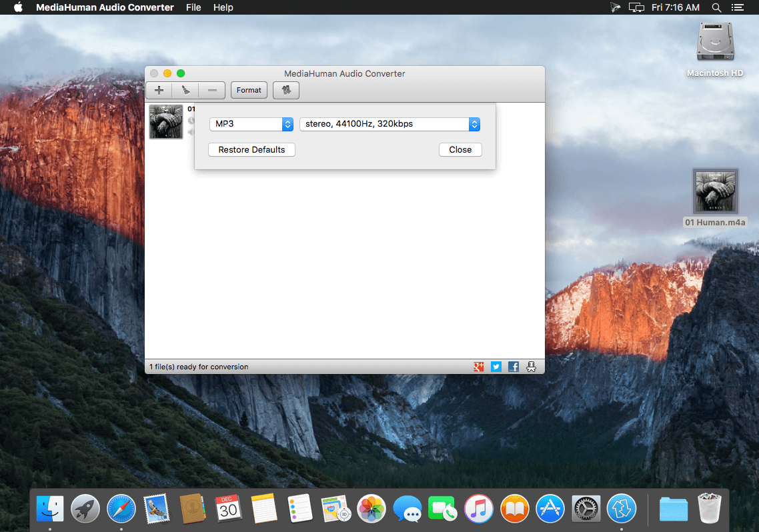The width and height of the screenshot is (759, 532).
Task: Open Calendar from the Dock
Action: (x=228, y=508)
